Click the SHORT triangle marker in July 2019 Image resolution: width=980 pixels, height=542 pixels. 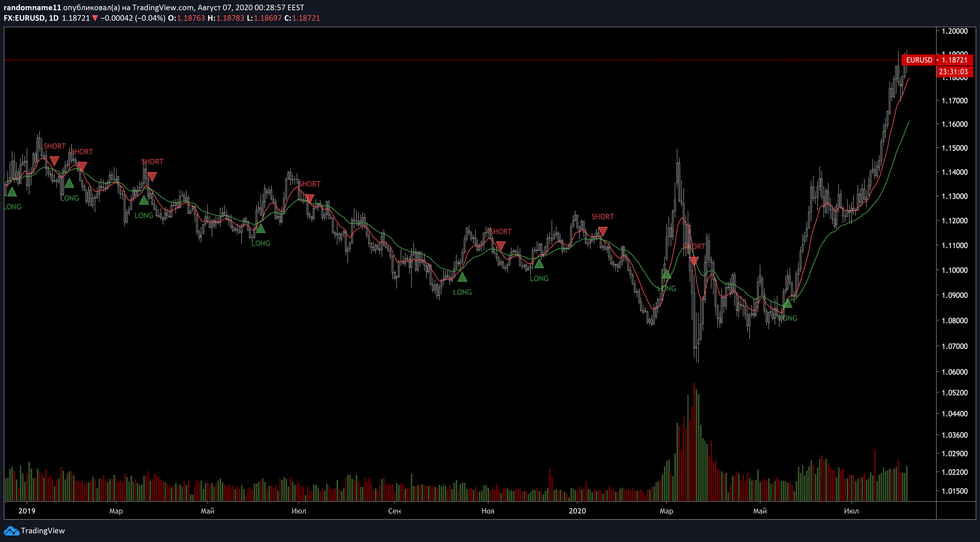pos(309,199)
